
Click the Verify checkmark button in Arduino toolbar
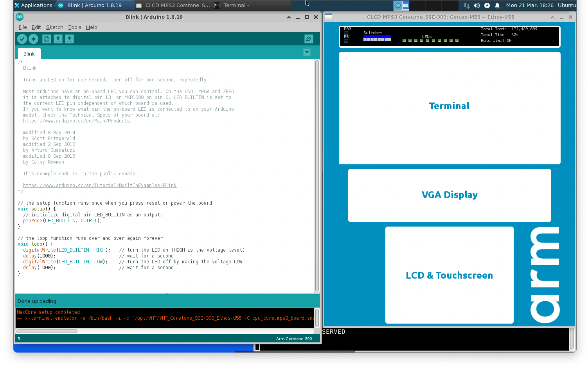[22, 39]
